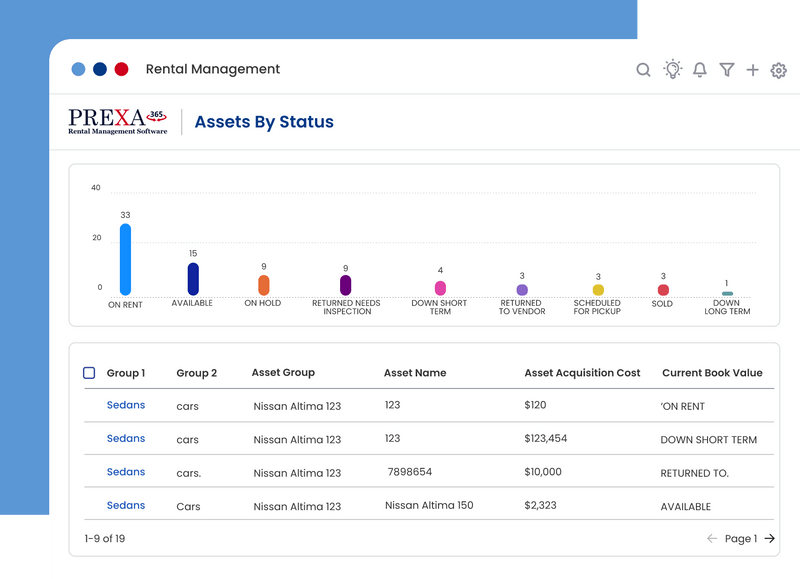Viewport: 800px width, 579px height.
Task: Click the Current Book Value column header
Action: tap(712, 373)
